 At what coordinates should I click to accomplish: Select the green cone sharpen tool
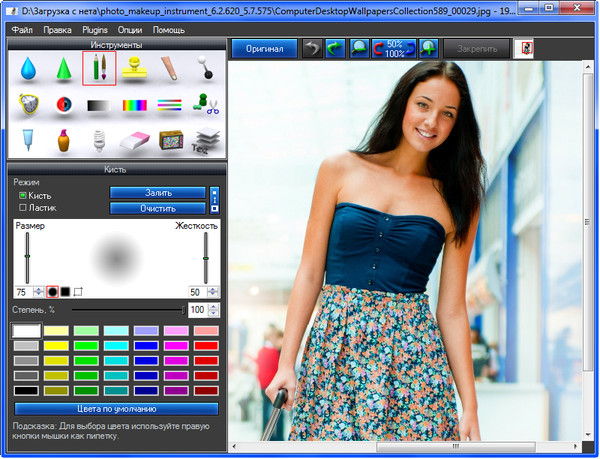63,71
